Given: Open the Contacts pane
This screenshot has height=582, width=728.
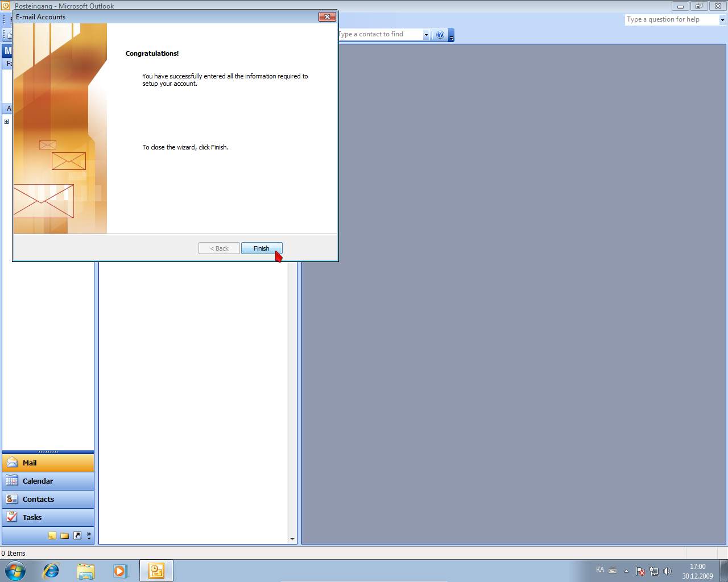Looking at the screenshot, I should point(48,499).
